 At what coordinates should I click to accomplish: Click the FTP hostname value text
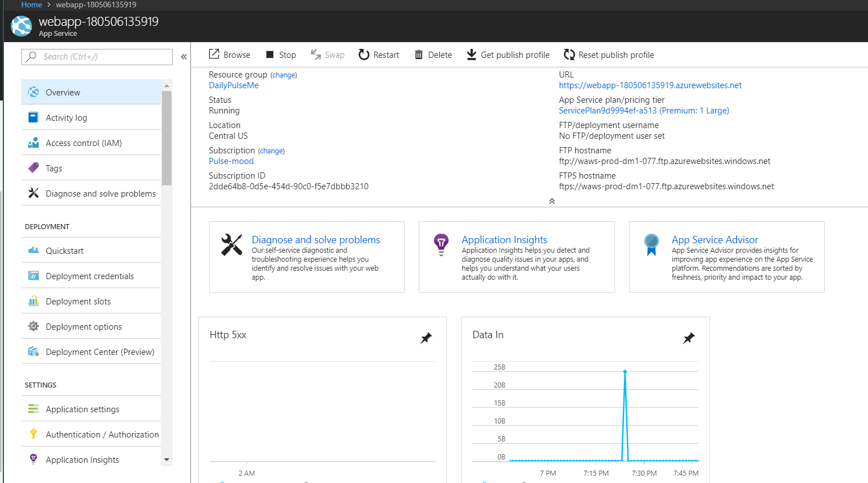tap(664, 161)
